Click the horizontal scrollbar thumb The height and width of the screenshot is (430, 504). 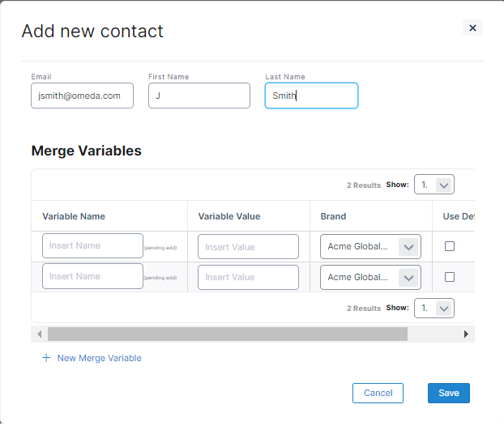coord(227,334)
